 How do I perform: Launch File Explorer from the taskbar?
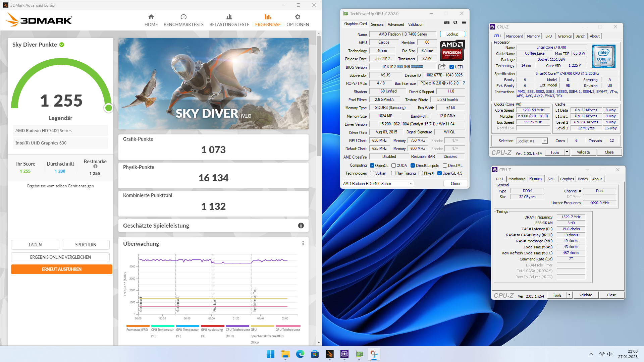285,354
